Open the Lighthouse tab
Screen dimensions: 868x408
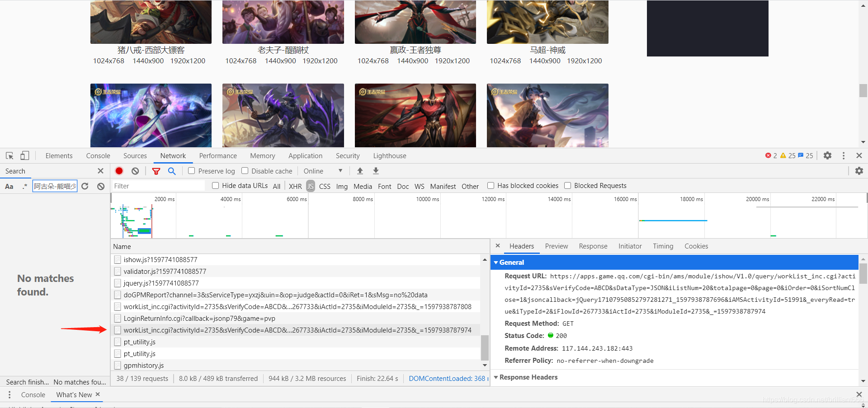pyautogui.click(x=390, y=155)
